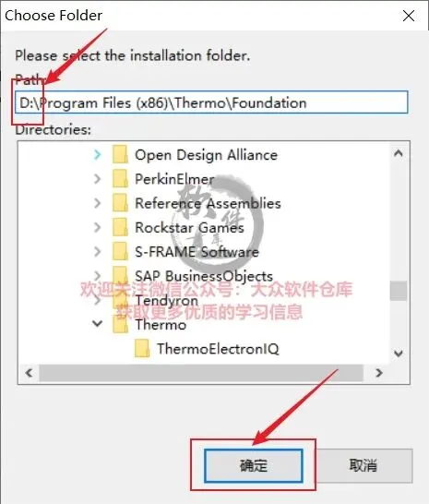Click the ThermoElectronIQ folder icon

142,348
